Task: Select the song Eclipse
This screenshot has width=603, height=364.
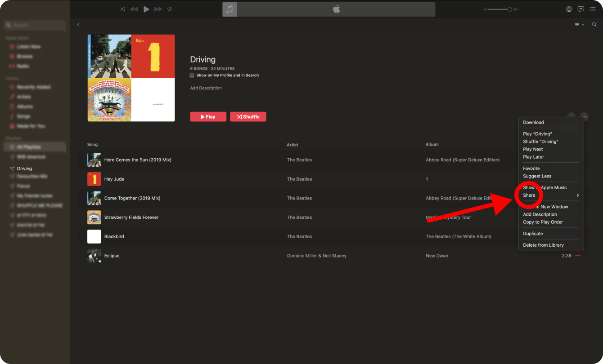Action: click(x=112, y=256)
